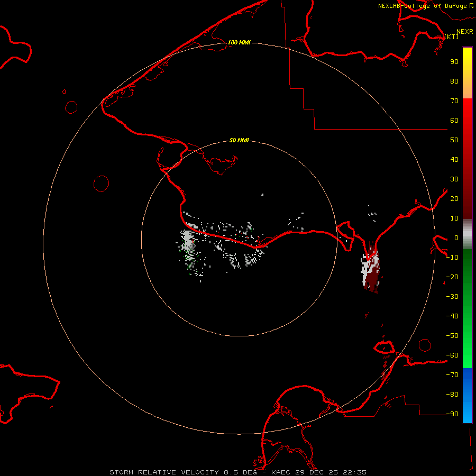Click the 60 value on velocity scale
The image size is (476, 476).
[x=454, y=120]
